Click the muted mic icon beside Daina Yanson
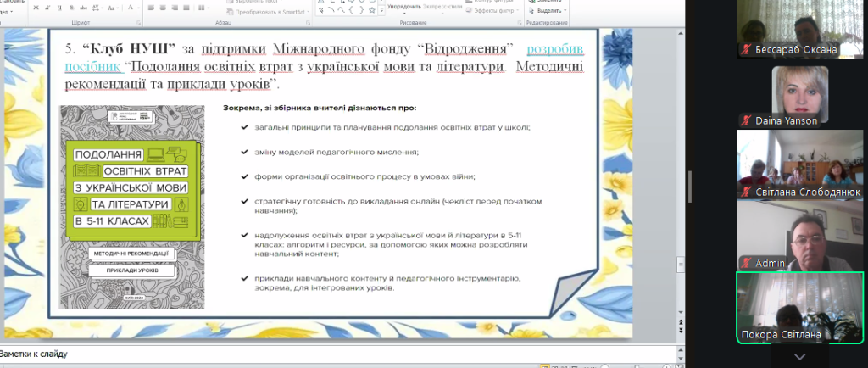Image resolution: width=868 pixels, height=368 pixels. (x=747, y=120)
